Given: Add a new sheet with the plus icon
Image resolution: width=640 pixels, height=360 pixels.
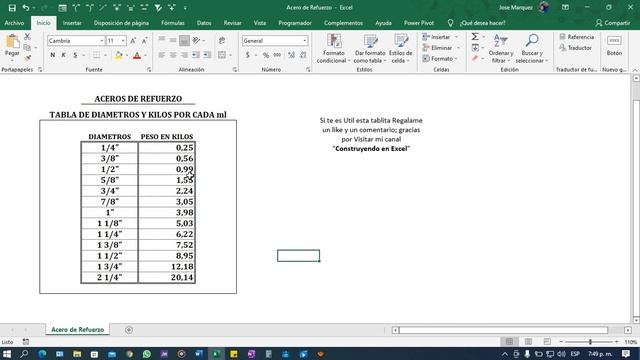Looking at the screenshot, I should (129, 330).
